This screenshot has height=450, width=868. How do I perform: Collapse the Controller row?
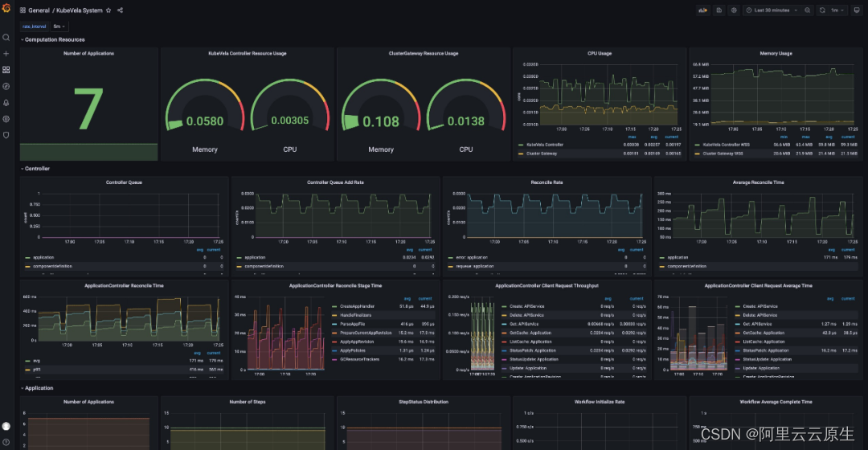(35, 168)
